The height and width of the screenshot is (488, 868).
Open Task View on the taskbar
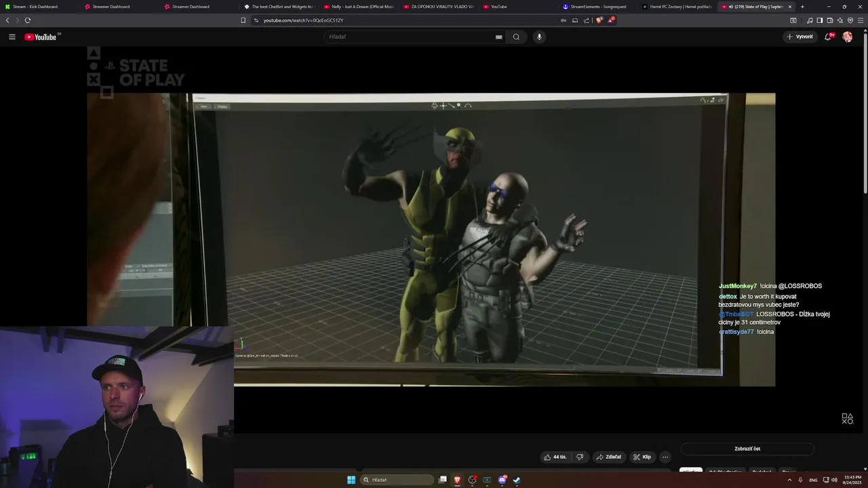(x=443, y=480)
